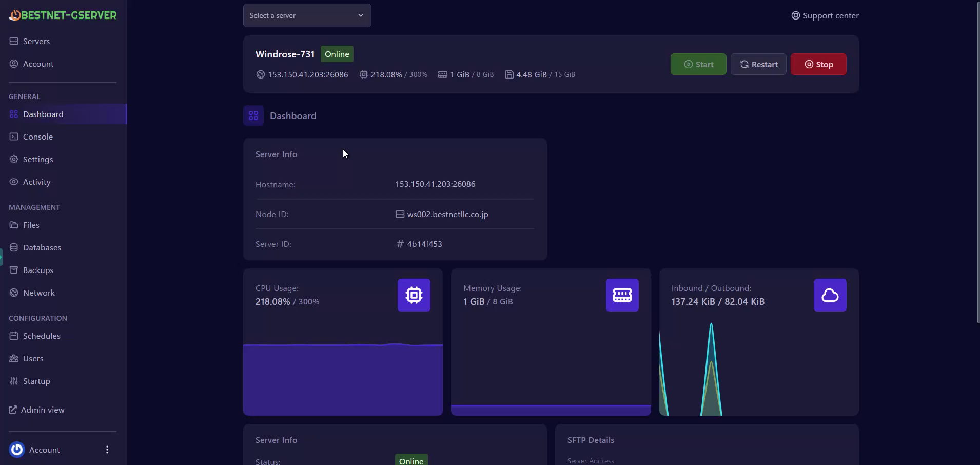Click the Dashboard grid icon beside heading
The height and width of the screenshot is (465, 980).
(x=253, y=116)
